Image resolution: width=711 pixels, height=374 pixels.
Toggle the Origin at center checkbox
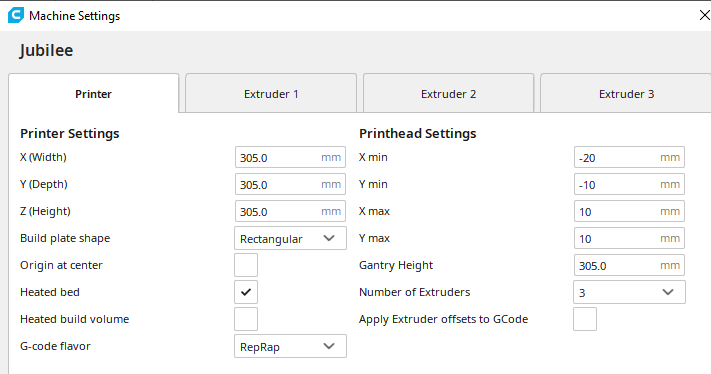click(246, 265)
